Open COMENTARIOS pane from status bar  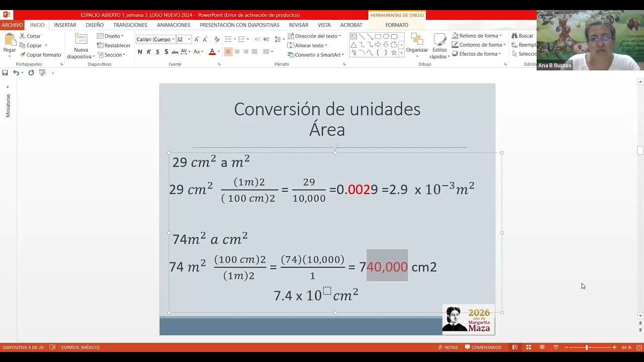(483, 347)
